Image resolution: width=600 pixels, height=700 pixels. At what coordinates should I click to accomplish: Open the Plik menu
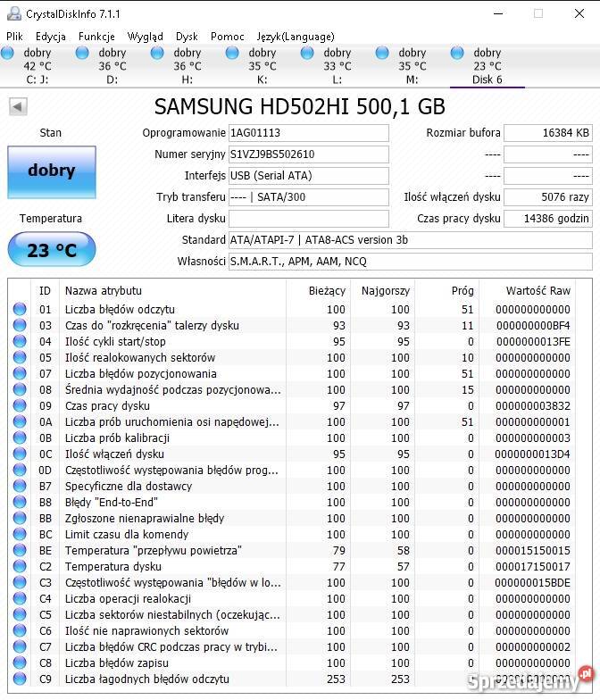tap(14, 36)
